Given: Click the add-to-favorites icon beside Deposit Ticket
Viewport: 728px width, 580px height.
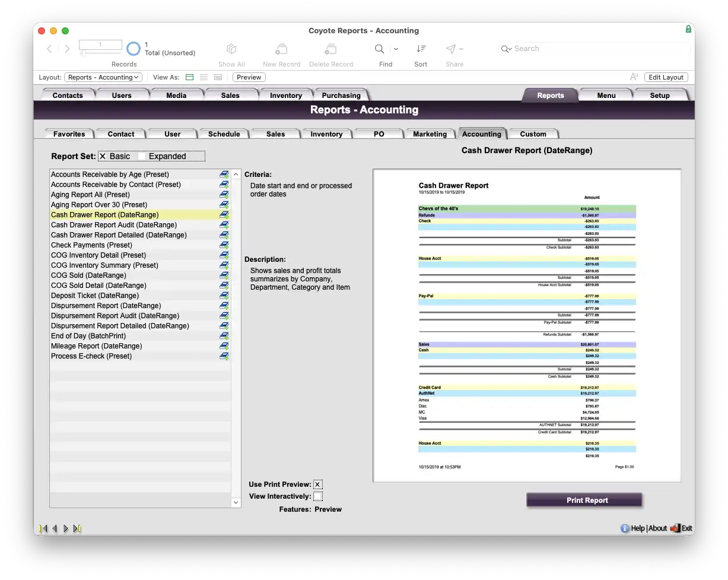Looking at the screenshot, I should point(224,296).
